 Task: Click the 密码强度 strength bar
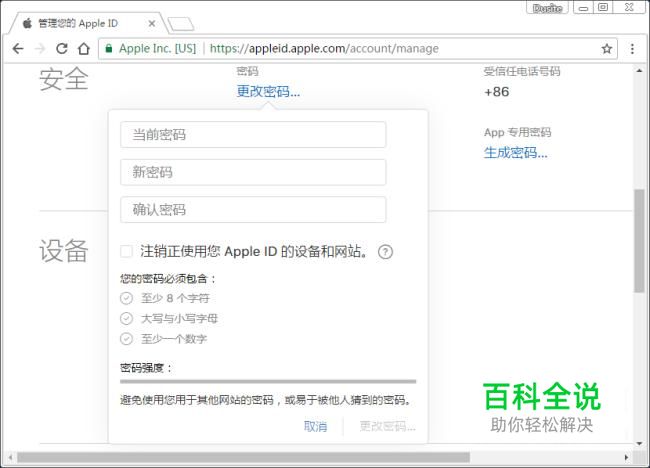(x=268, y=381)
